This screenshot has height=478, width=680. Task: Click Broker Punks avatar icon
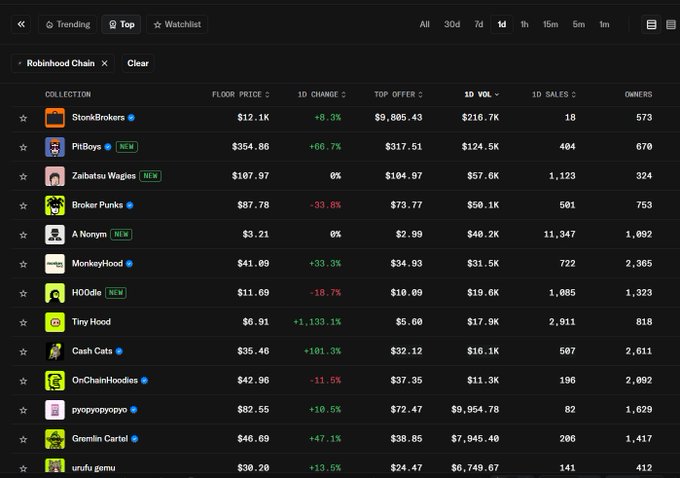tap(55, 205)
